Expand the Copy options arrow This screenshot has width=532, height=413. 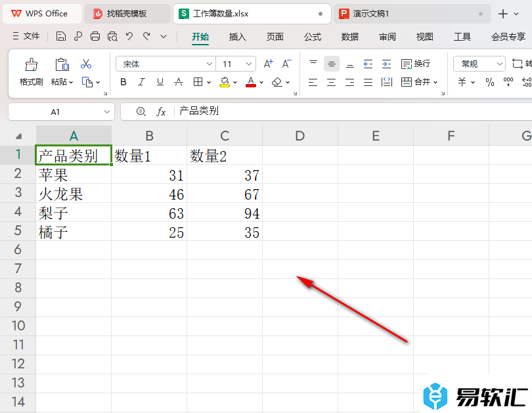pyautogui.click(x=98, y=82)
